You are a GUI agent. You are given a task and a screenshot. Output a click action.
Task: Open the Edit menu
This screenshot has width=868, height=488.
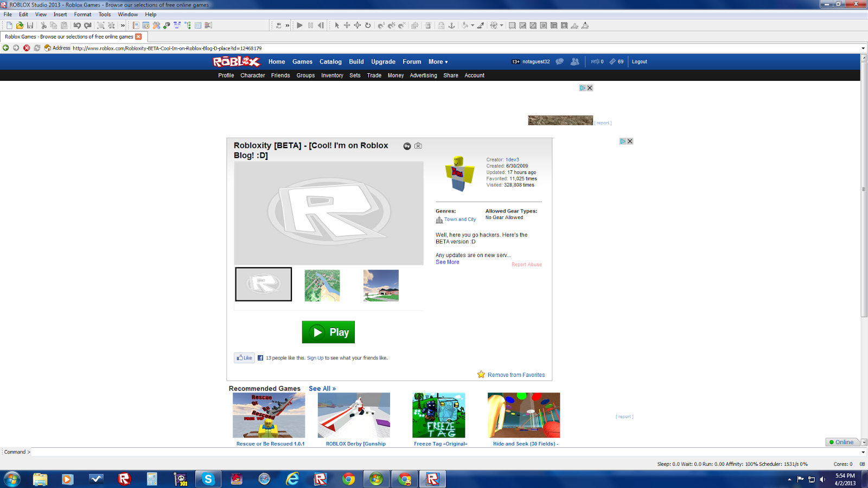tap(23, 15)
